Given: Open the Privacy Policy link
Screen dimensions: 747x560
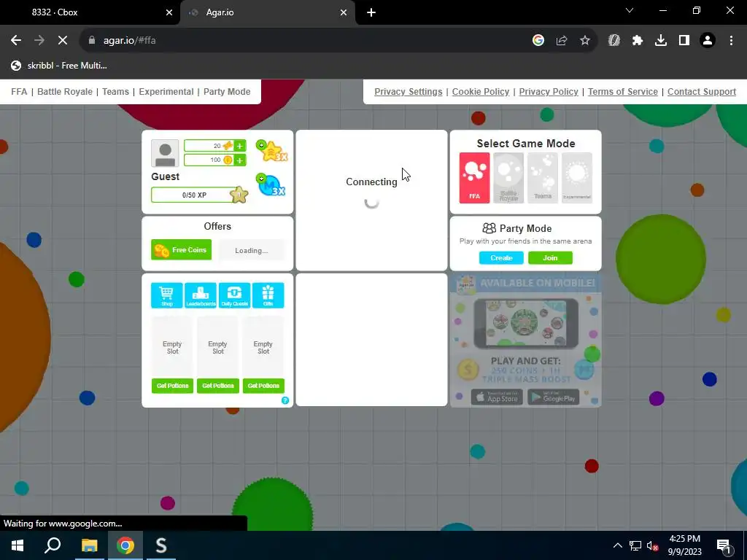Looking at the screenshot, I should [549, 91].
